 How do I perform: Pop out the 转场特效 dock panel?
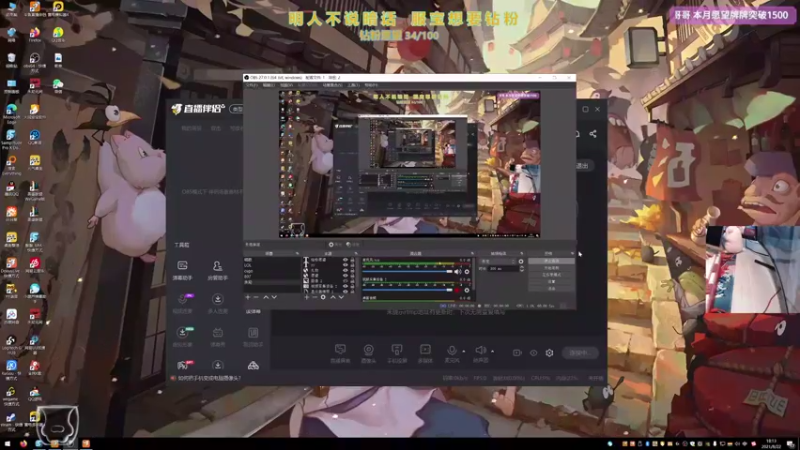click(521, 254)
